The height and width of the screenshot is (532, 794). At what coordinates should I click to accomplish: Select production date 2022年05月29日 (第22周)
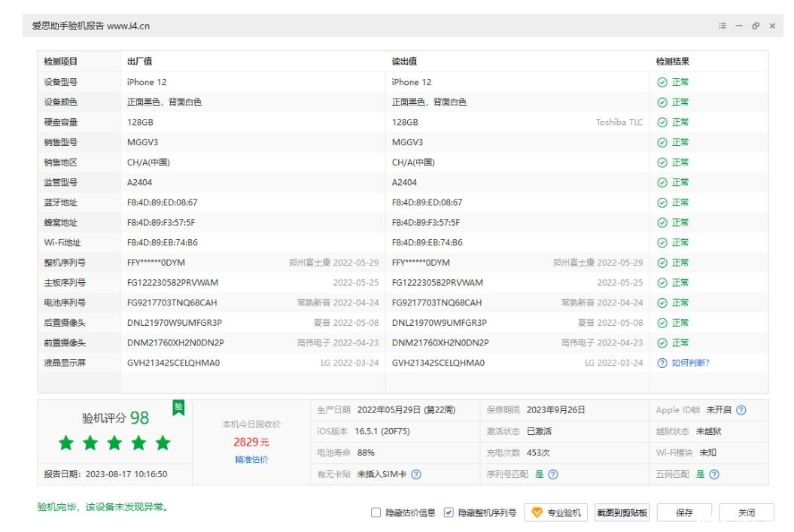(x=406, y=410)
